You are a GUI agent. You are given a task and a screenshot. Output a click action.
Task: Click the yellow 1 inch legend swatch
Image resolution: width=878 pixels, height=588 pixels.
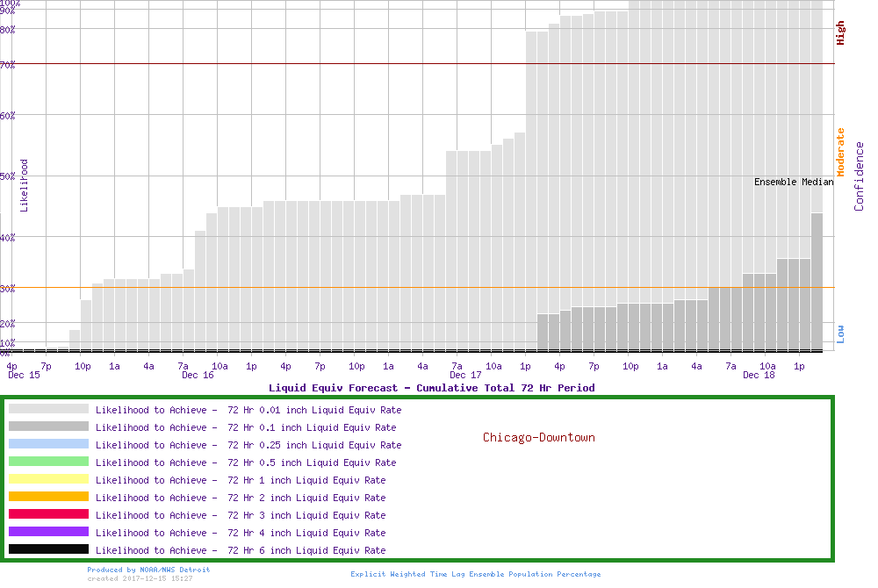[48, 479]
